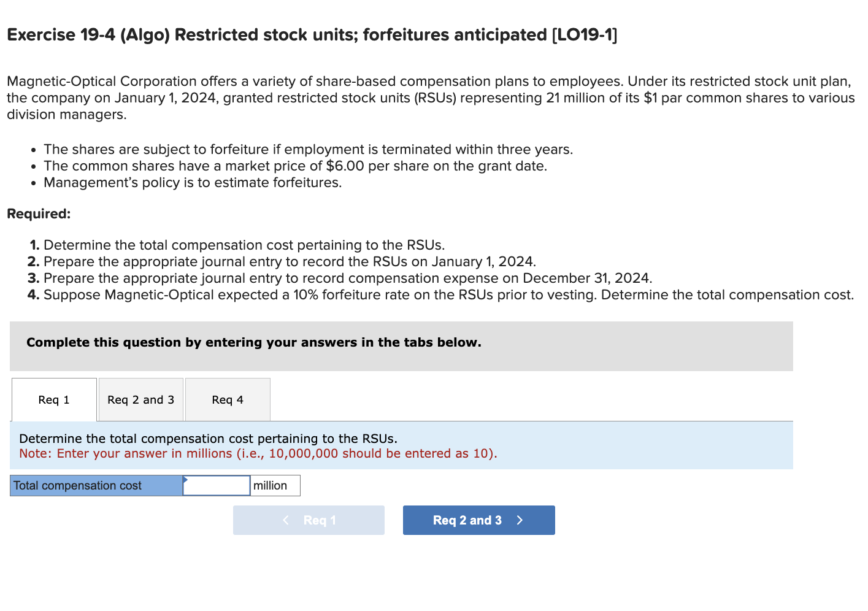
Task: Click the Req 2 and 3 navigation button
Action: point(478,520)
